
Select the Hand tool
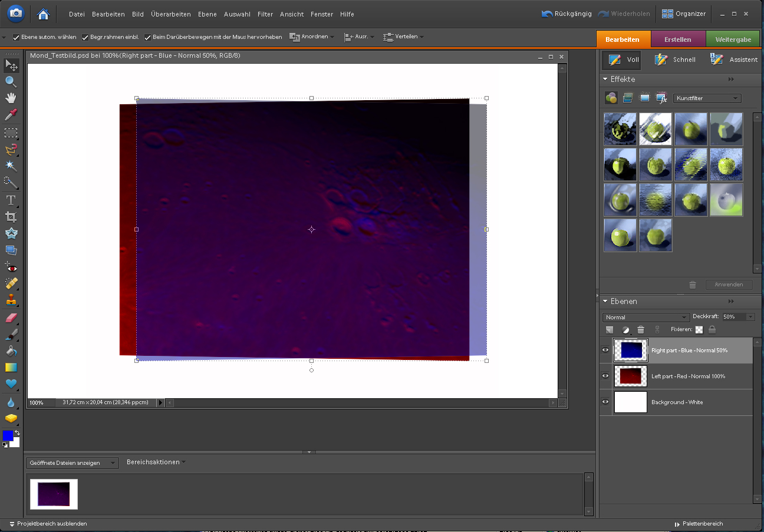(11, 98)
